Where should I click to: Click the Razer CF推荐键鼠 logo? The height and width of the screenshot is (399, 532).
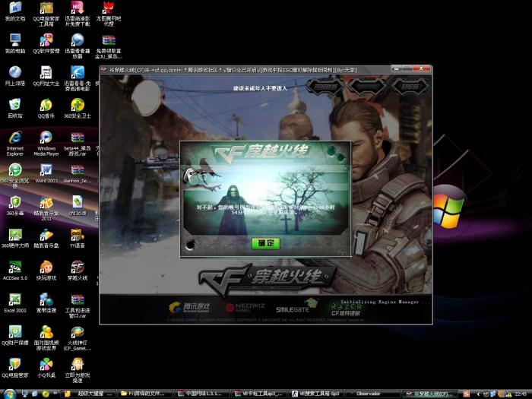click(346, 309)
